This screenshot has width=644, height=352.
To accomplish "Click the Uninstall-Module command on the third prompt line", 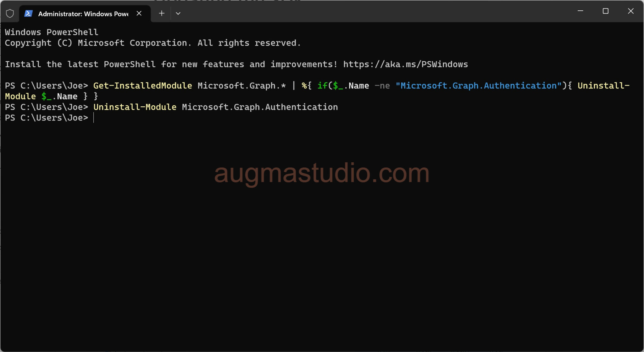I will pos(135,107).
